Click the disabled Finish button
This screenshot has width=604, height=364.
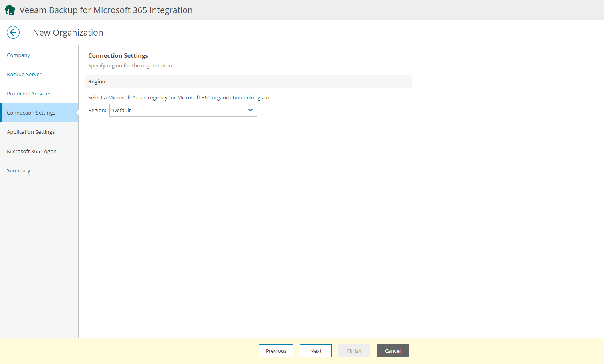(x=354, y=351)
